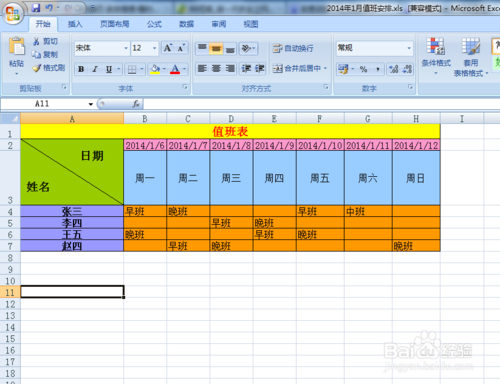500x384 pixels.
Task: Click the insert function fx button
Action: point(136,104)
